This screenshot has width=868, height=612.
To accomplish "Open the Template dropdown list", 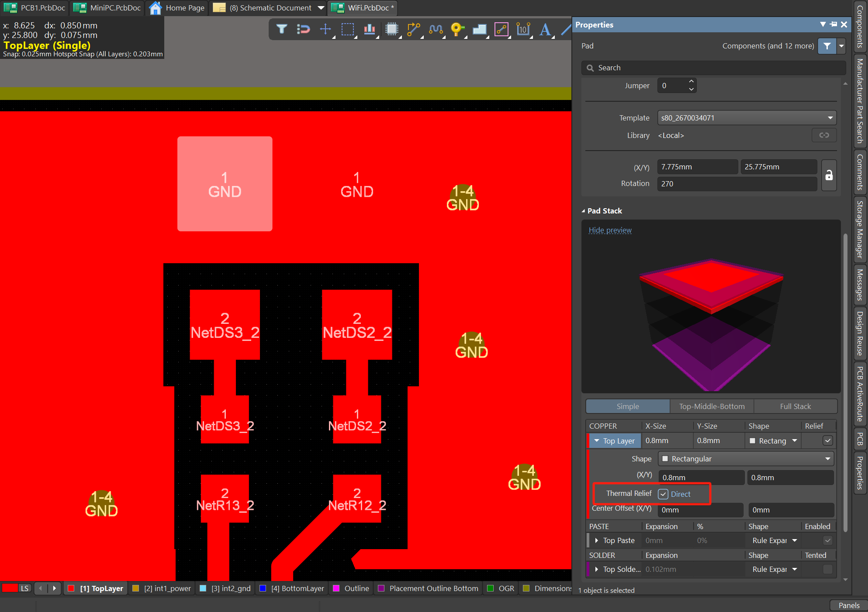I will [830, 118].
